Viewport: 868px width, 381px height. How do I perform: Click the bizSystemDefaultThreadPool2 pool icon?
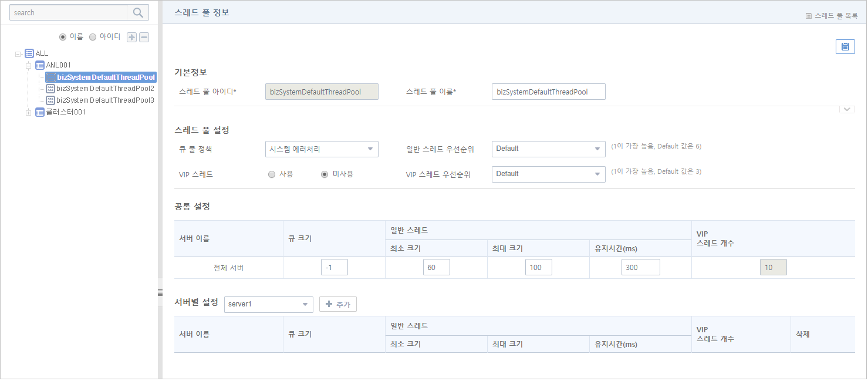[x=50, y=89]
